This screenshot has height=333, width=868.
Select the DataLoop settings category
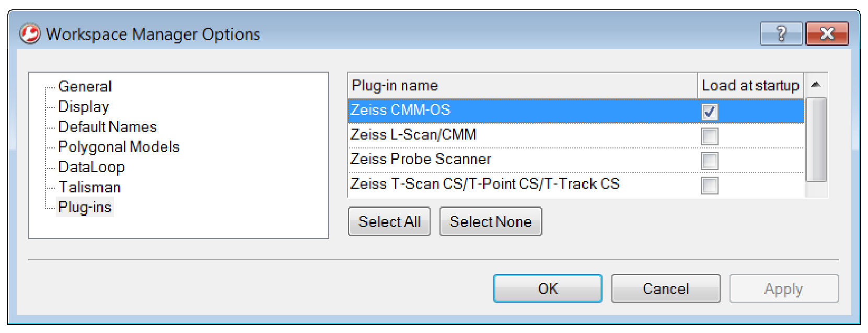[x=91, y=167]
